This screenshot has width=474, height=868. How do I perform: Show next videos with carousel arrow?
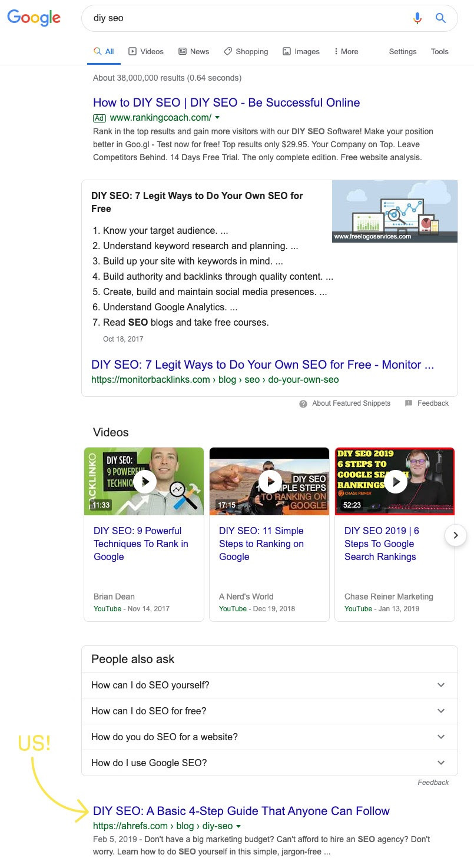point(456,535)
